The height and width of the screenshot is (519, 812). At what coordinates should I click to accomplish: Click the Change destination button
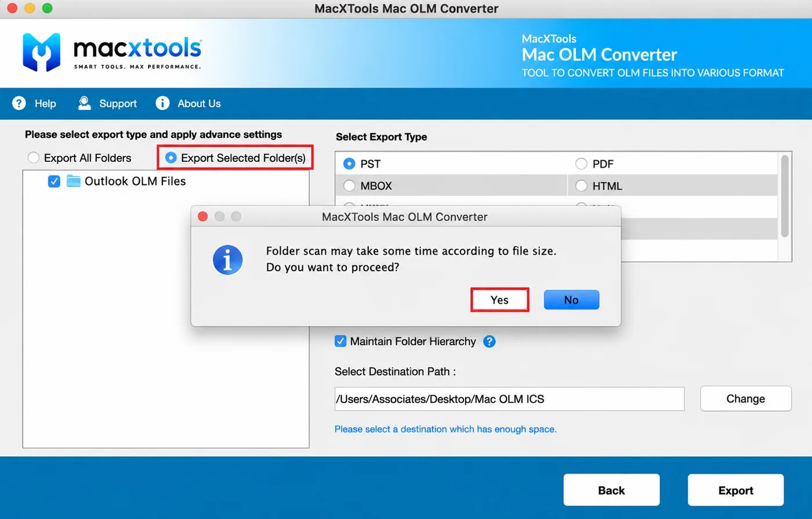[746, 399]
